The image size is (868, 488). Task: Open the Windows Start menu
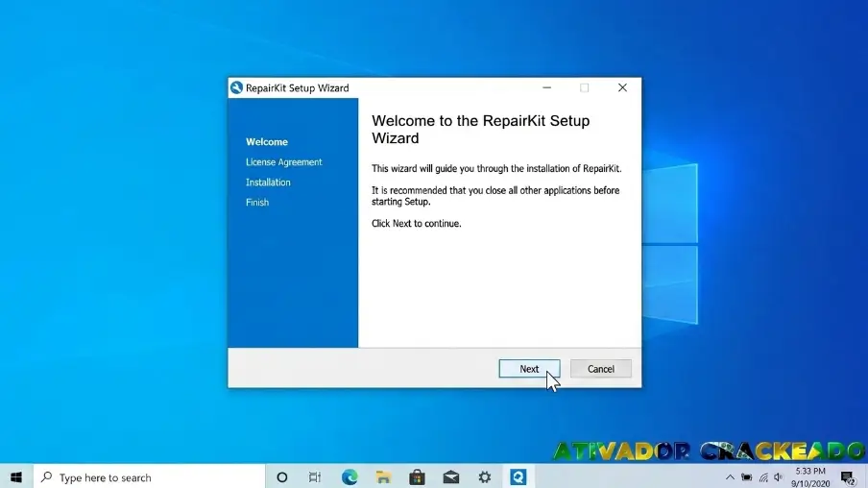[16, 476]
